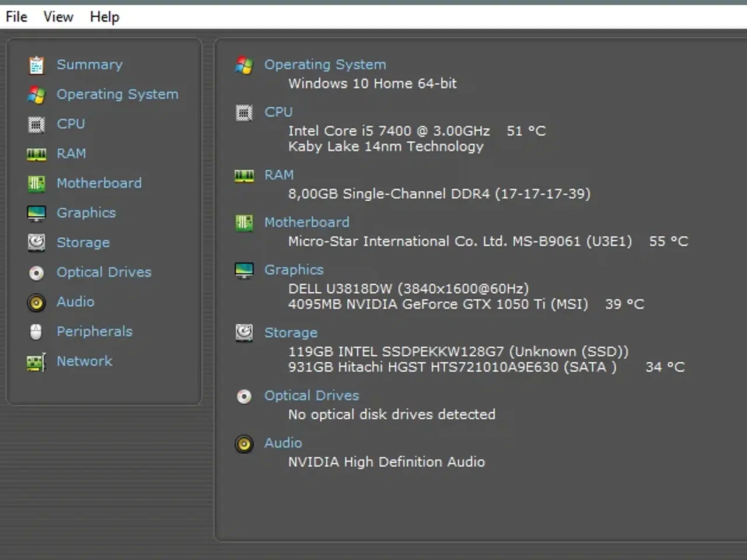This screenshot has height=560, width=747.
Task: Go to Operating System sidebar section
Action: [117, 94]
